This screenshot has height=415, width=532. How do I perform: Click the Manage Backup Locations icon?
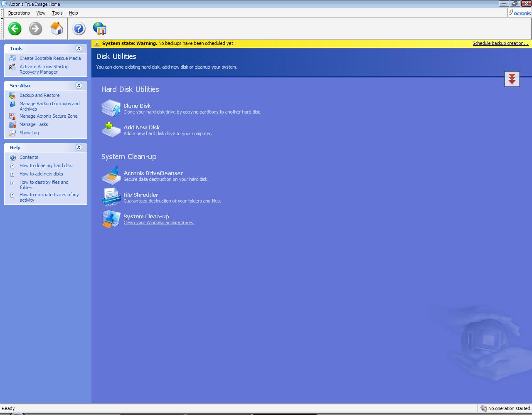12,104
